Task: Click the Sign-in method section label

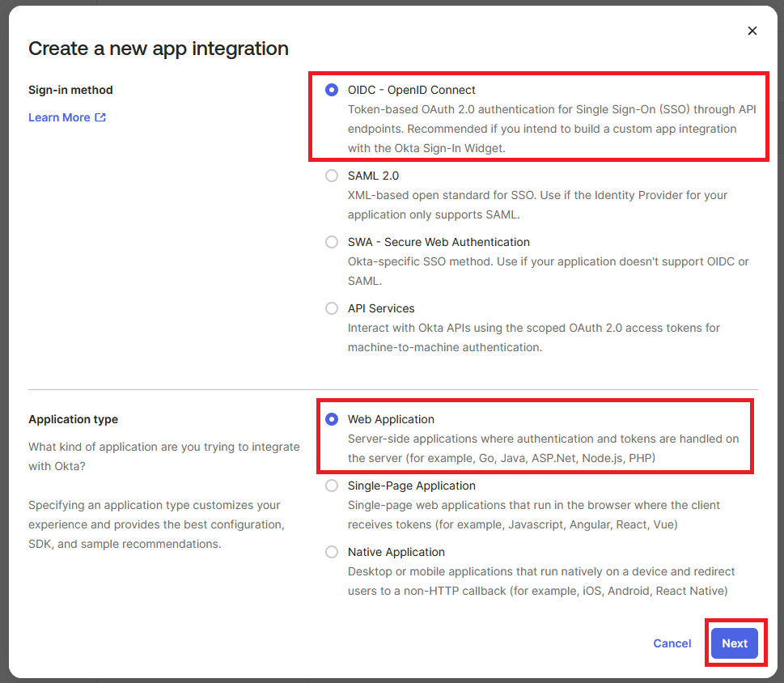Action: pyautogui.click(x=70, y=90)
